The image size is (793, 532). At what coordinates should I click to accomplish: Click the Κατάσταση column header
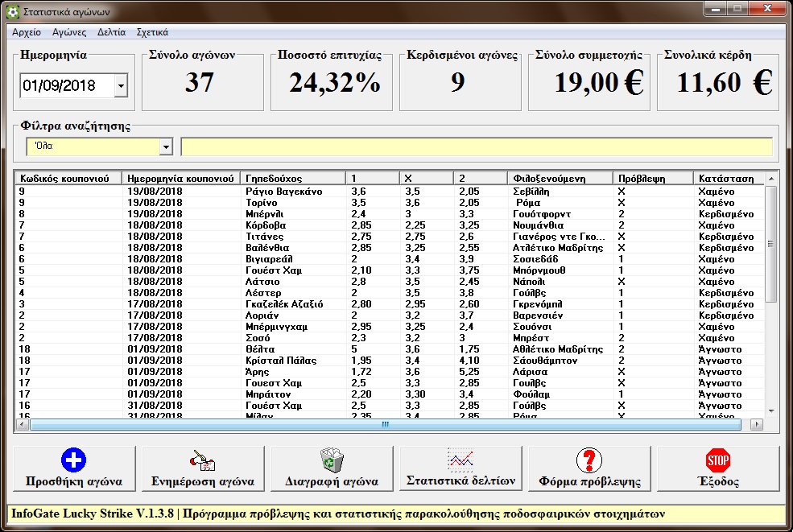727,179
